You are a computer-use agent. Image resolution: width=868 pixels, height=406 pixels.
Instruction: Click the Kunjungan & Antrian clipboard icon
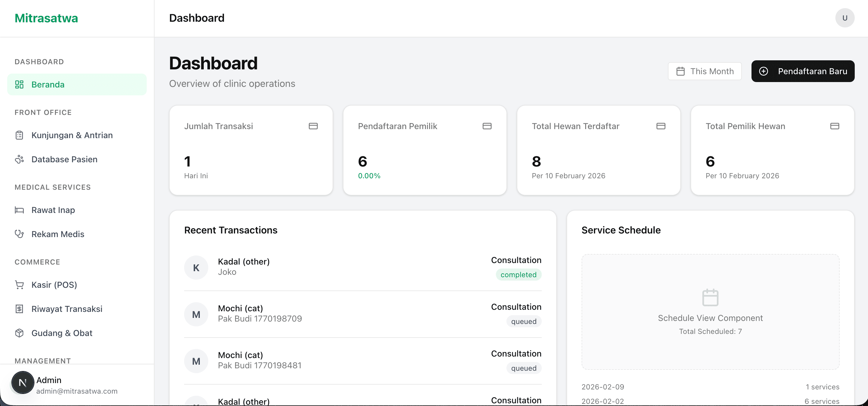point(19,135)
